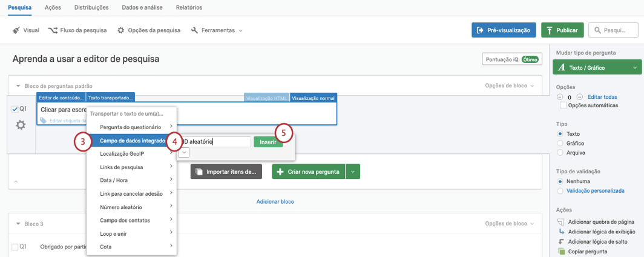Click the Inserir button
Viewport: 644px width, 257px height.
(268, 142)
